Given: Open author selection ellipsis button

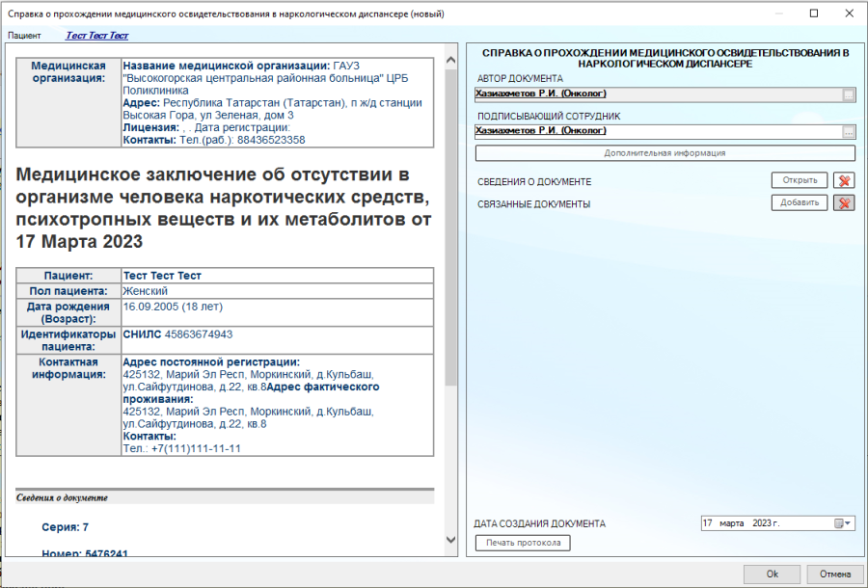Looking at the screenshot, I should point(849,95).
